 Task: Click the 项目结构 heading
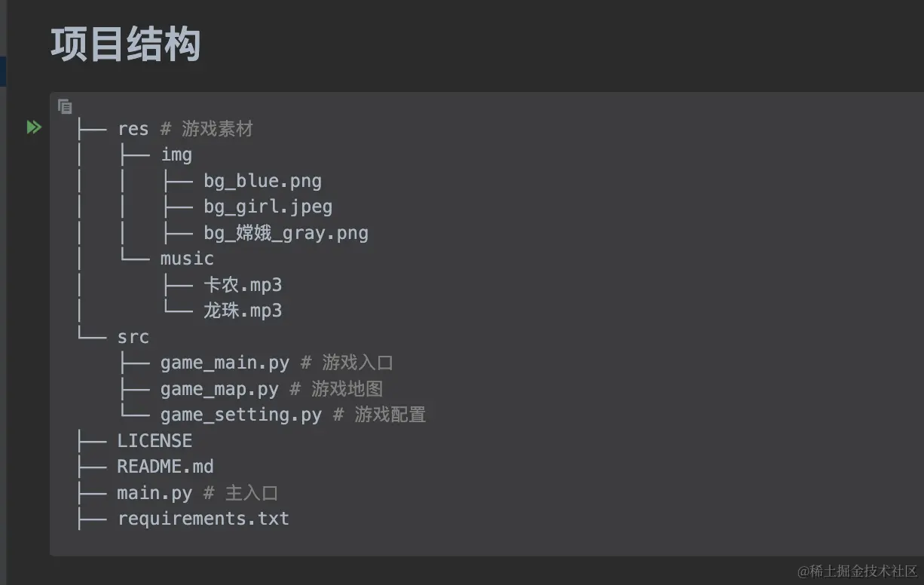pyautogui.click(x=125, y=44)
